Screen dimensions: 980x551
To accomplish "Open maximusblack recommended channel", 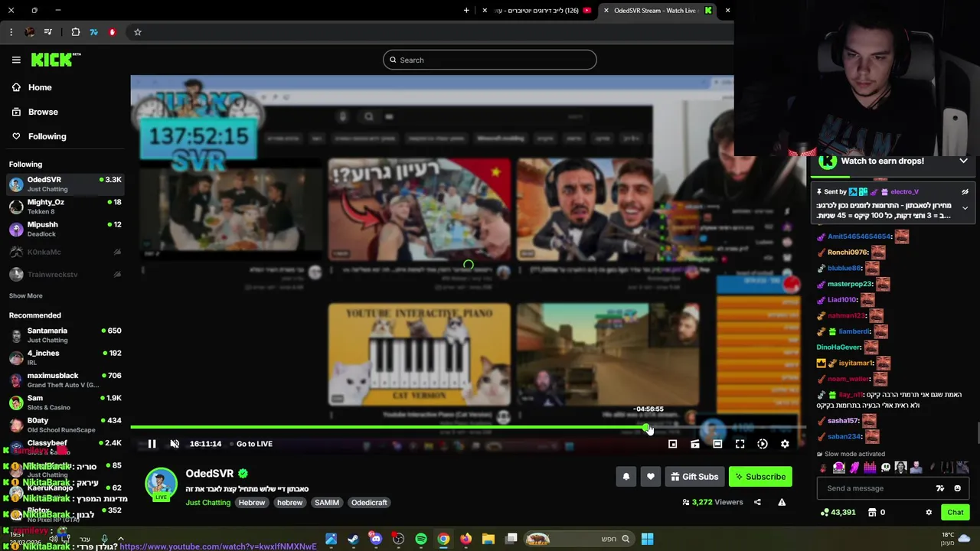I will [x=65, y=380].
